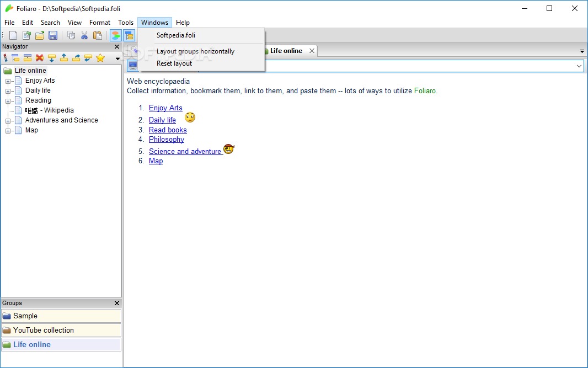Select Life online root folder in Navigator
Screen dimensions: 588x368
(x=30, y=71)
